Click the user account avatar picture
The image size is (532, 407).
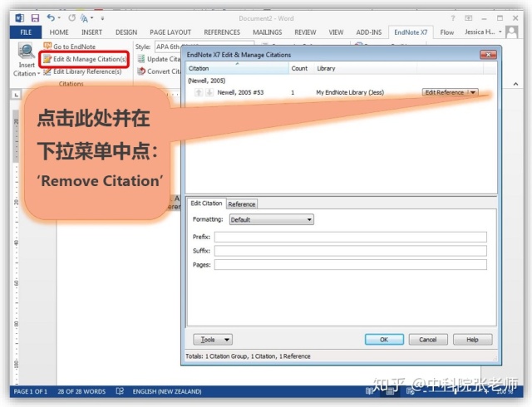[x=512, y=32]
